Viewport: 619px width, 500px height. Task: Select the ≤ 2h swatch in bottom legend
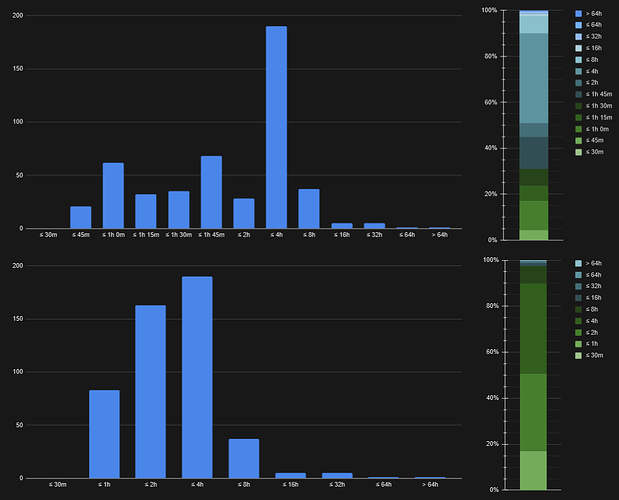pos(578,333)
